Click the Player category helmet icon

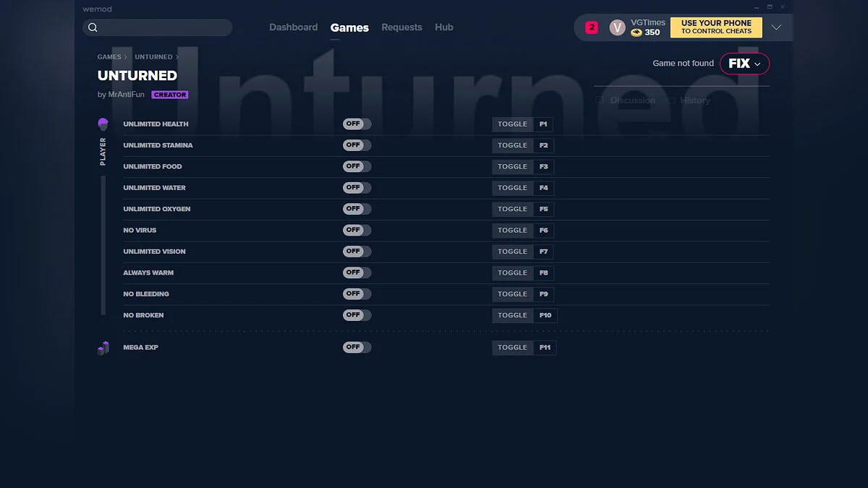pos(103,124)
